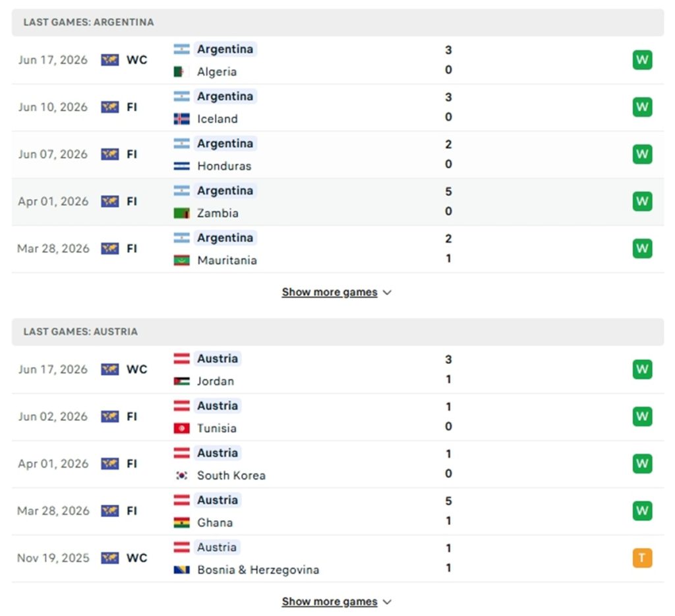The image size is (675, 616).
Task: Click the Iceland flag icon
Action: 181,119
